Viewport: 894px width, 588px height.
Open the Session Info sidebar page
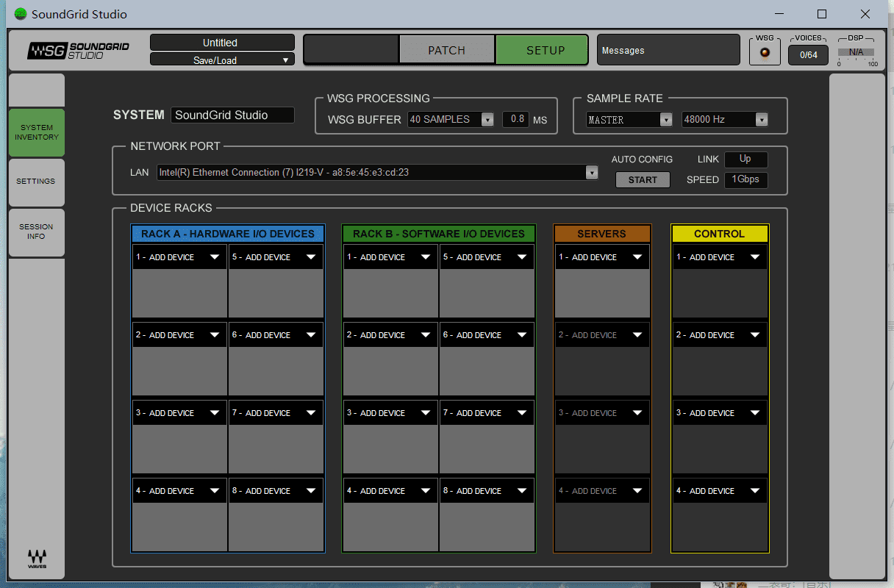click(37, 232)
